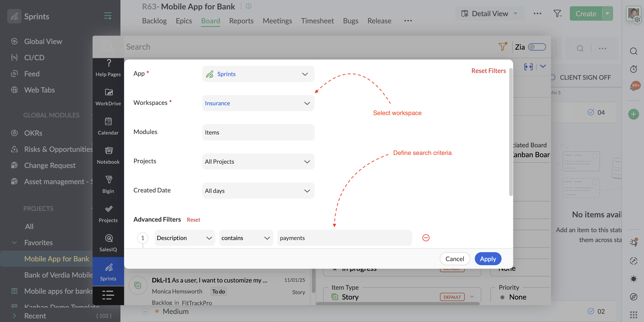Switch to the Backlog tab

tap(154, 21)
